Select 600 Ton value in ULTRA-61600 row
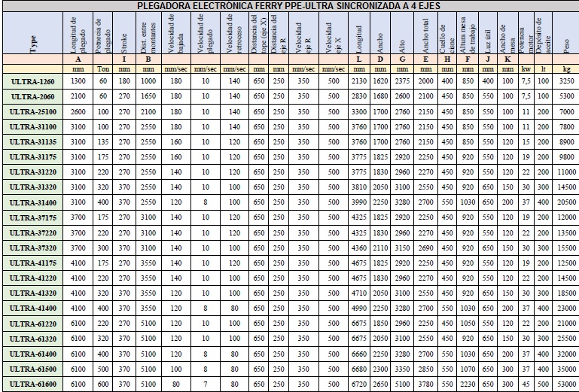Image resolution: width=579 pixels, height=392 pixels. coord(103,384)
